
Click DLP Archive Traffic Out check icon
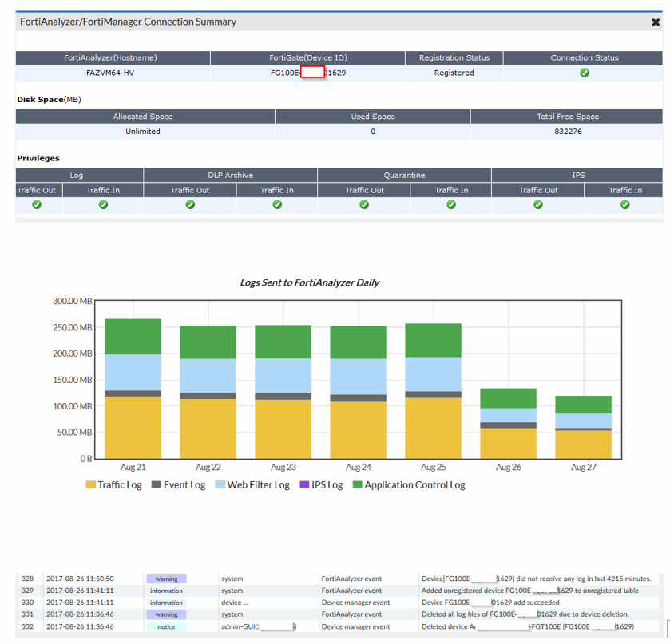point(190,205)
